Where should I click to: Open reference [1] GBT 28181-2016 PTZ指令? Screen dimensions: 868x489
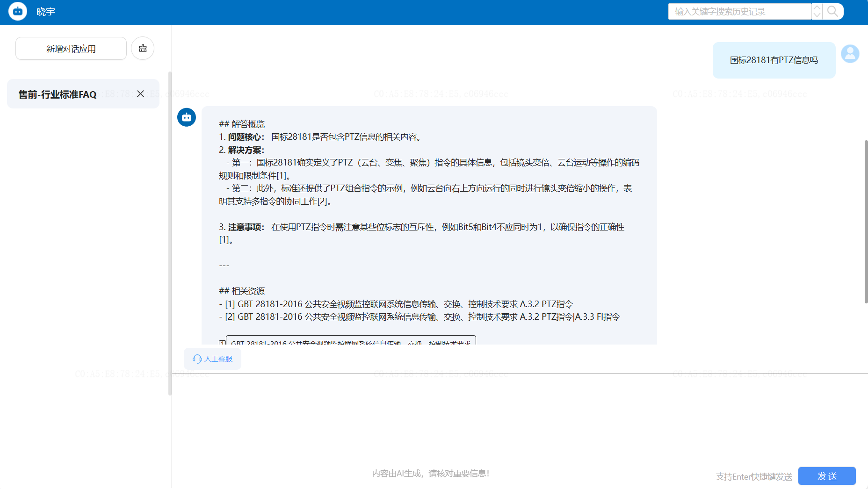[398, 303]
